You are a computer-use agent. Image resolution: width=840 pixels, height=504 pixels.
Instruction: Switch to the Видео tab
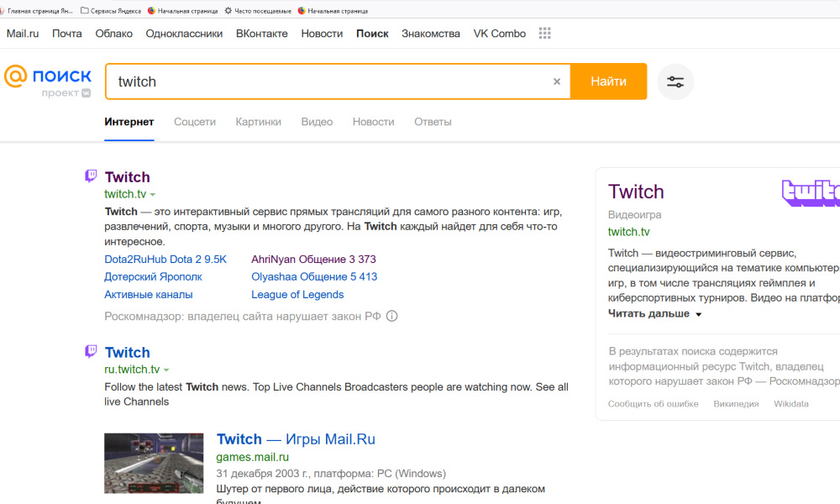[x=317, y=122]
